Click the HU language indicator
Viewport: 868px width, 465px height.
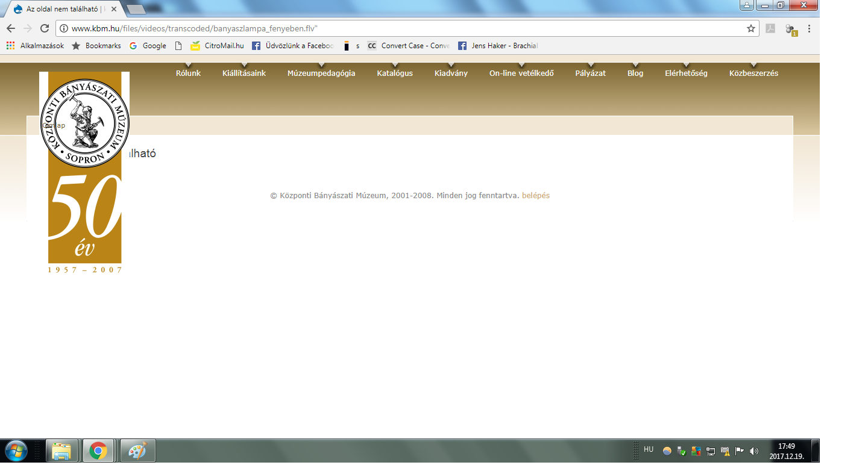point(649,449)
